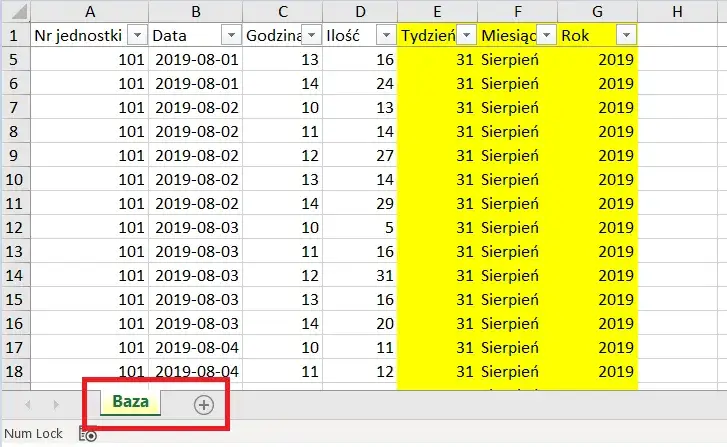Open the Ilość filter dropdown
Image resolution: width=727 pixels, height=447 pixels.
385,35
